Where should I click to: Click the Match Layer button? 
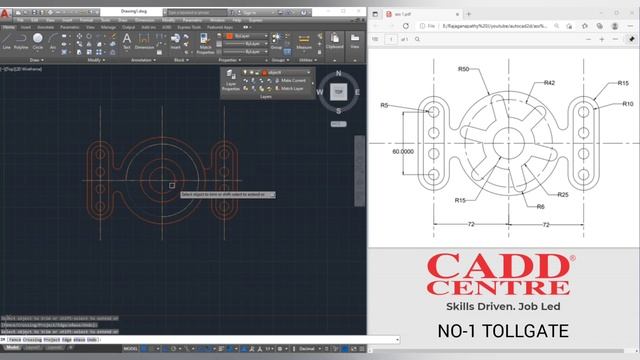289,88
